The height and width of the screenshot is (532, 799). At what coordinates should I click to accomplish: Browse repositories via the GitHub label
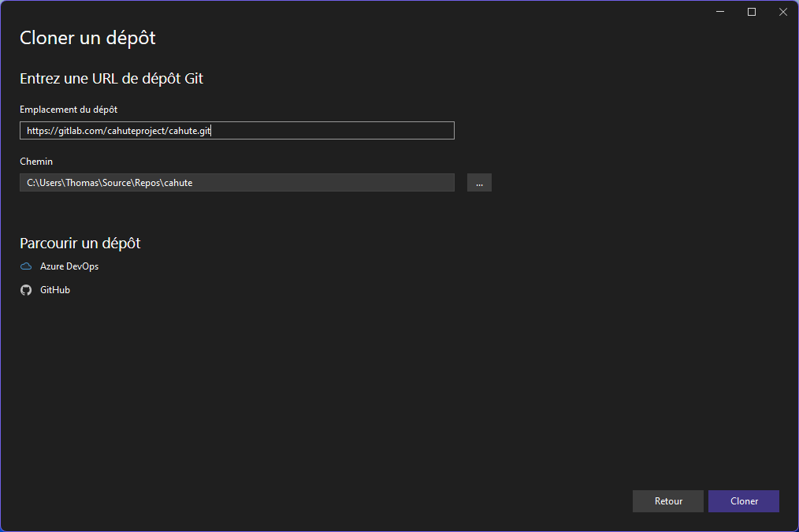tap(55, 290)
